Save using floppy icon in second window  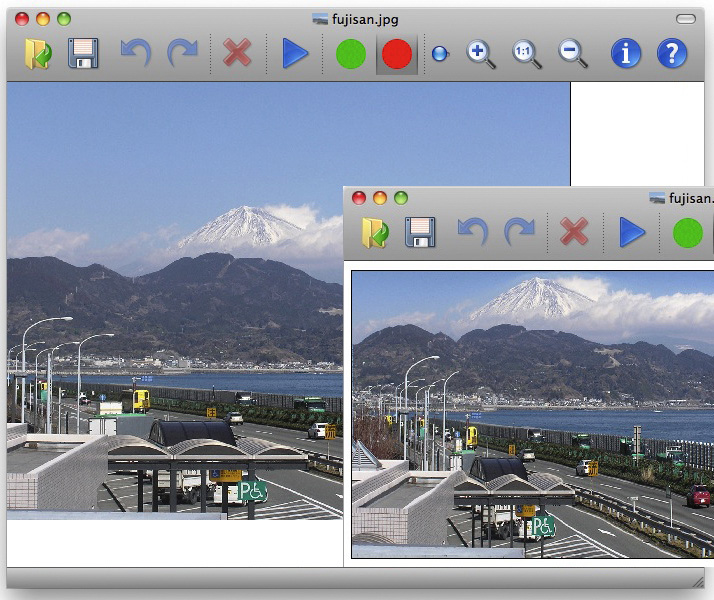coord(420,232)
